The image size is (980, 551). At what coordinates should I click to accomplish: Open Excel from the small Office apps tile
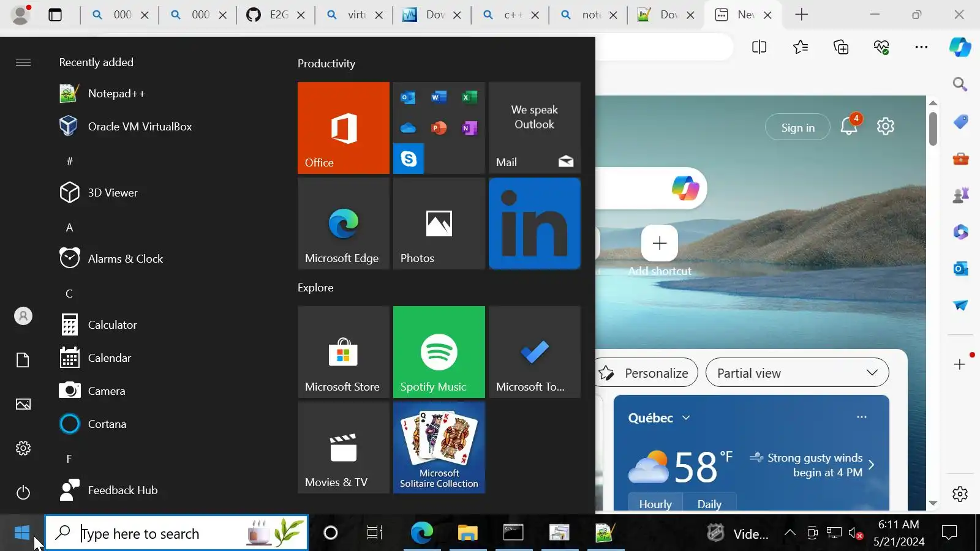point(469,97)
